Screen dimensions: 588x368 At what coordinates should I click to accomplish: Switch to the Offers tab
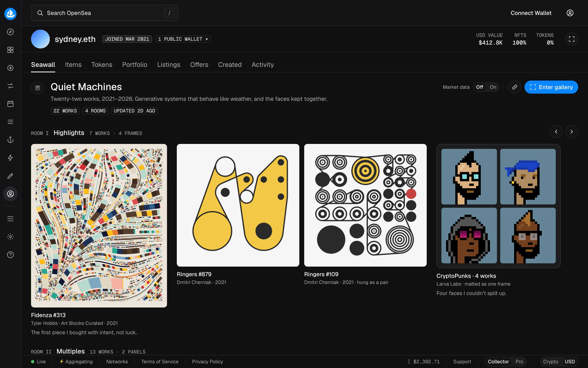pos(199,65)
